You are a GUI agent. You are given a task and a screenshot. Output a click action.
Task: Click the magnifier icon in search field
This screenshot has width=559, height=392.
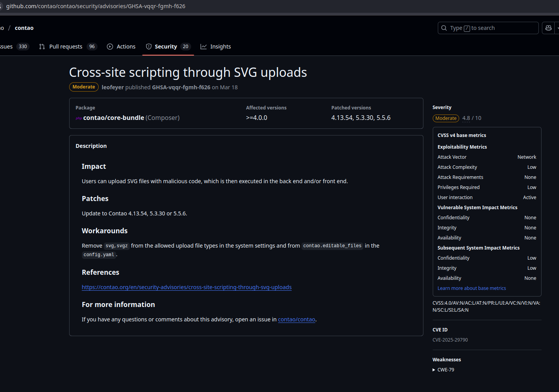pos(444,28)
